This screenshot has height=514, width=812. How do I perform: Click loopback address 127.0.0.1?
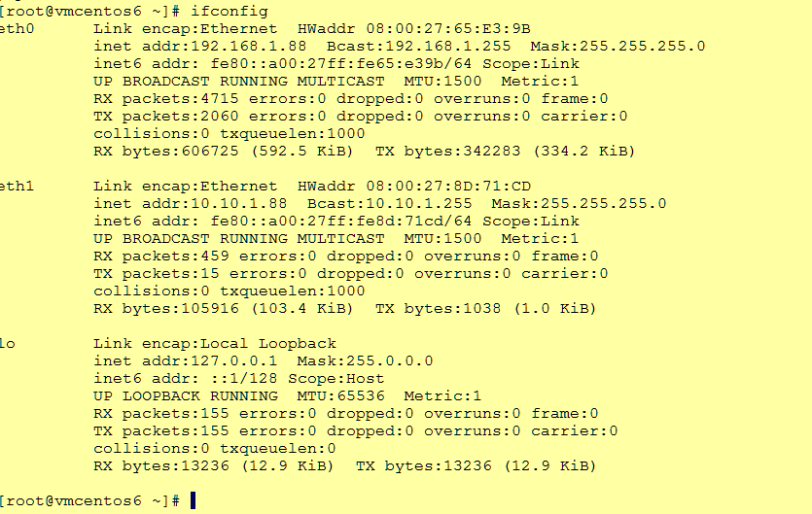pos(234,360)
